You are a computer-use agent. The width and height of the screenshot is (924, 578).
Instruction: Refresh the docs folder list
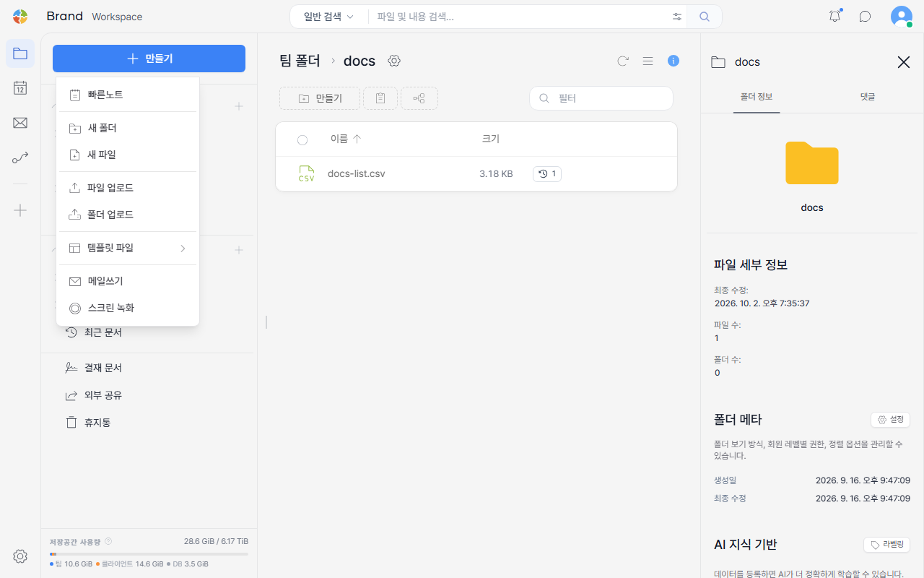[x=623, y=61]
